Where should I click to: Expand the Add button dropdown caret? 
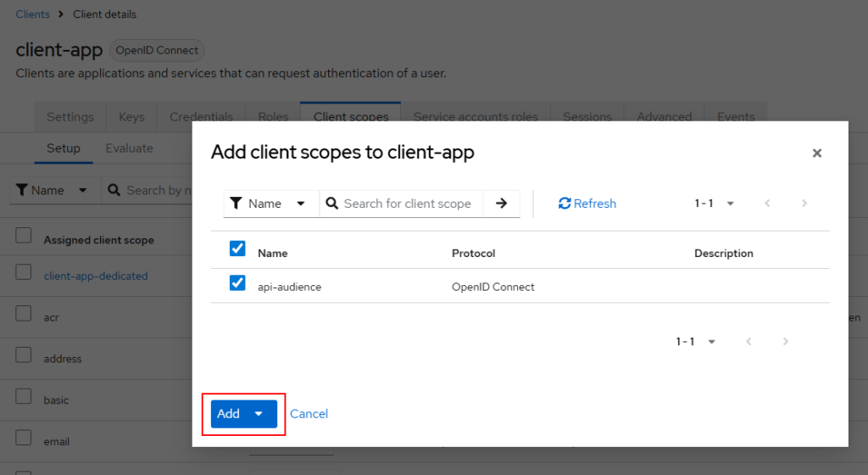259,414
